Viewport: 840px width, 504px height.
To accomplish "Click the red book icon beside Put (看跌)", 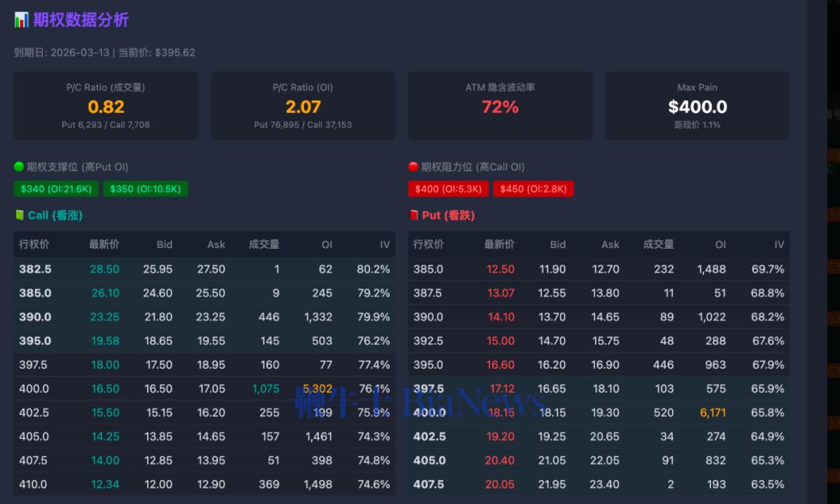I will [x=414, y=215].
